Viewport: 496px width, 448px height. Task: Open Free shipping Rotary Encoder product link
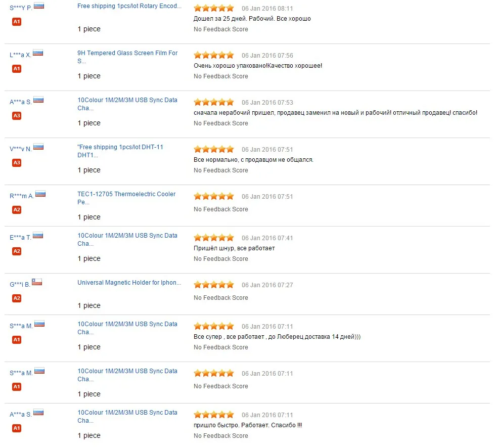click(x=129, y=6)
